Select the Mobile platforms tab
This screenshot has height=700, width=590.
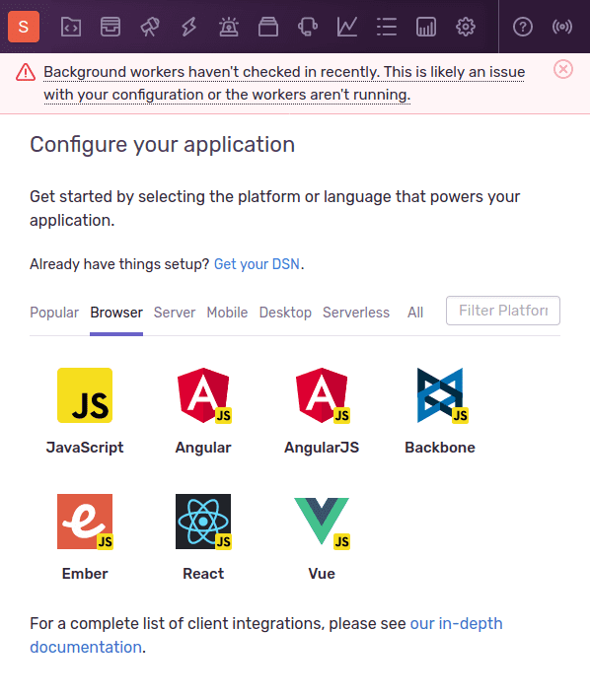point(227,313)
